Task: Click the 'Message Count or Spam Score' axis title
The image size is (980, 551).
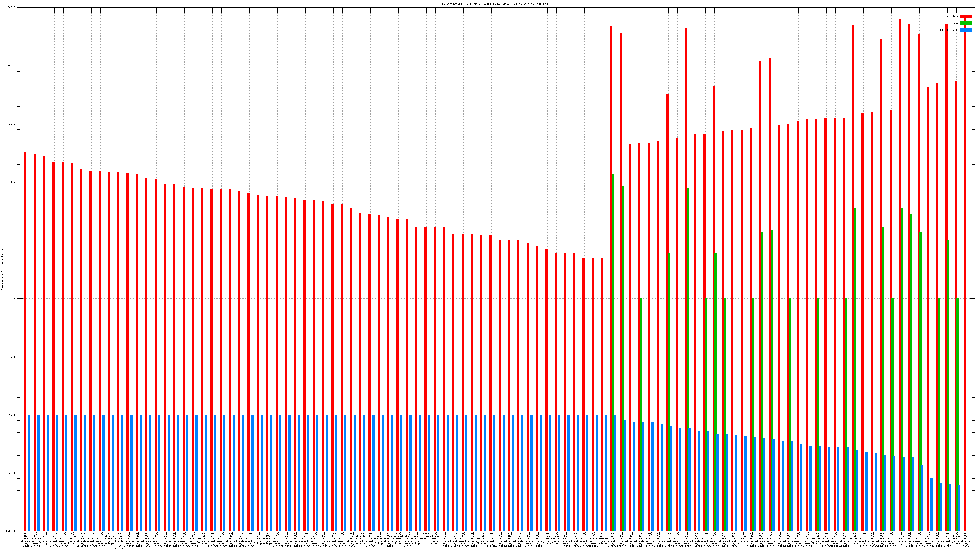Action: [2, 270]
